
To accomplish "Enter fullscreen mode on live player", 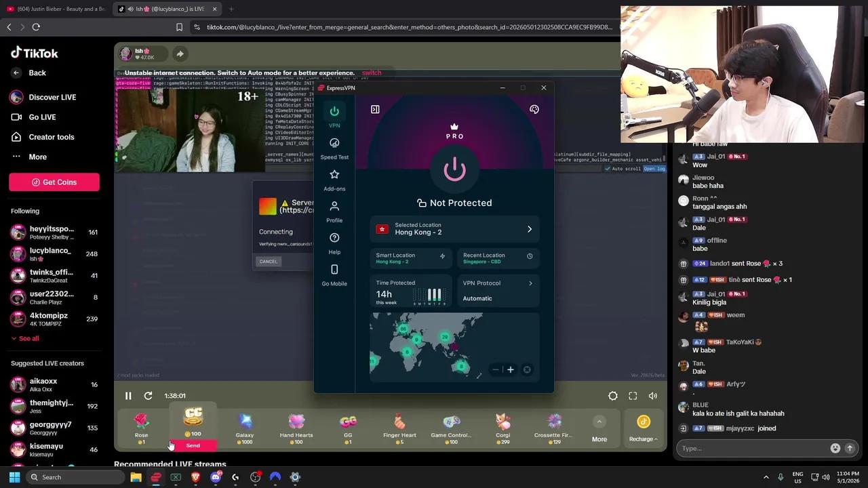I will [633, 396].
